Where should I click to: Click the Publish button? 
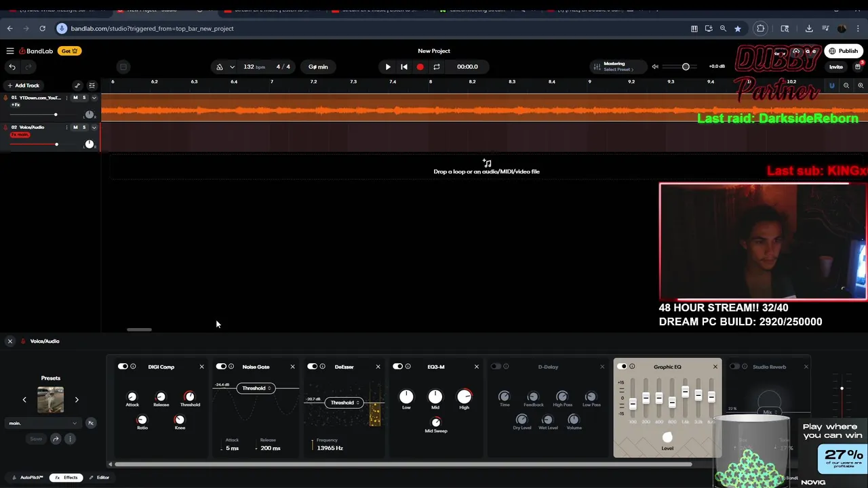[x=844, y=51]
